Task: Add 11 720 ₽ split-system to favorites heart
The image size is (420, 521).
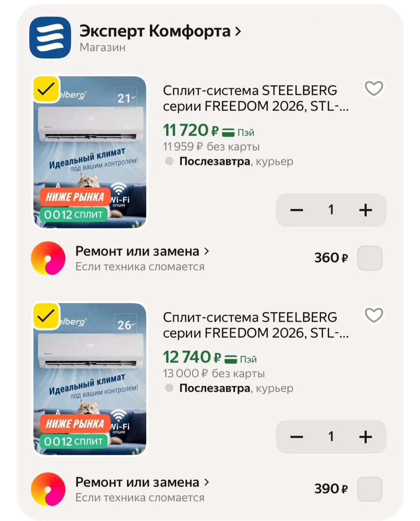Action: coord(374,88)
